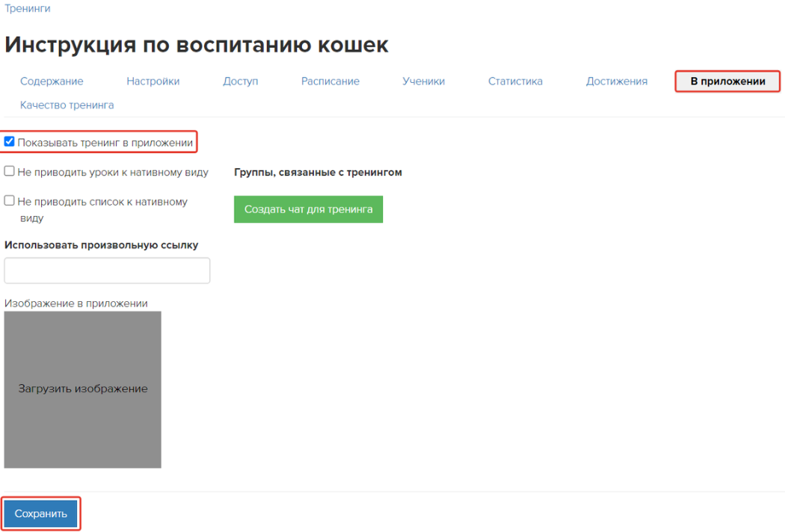The height and width of the screenshot is (532, 785).
Task: Open the Тренинги breadcrumb link
Action: coord(28,8)
